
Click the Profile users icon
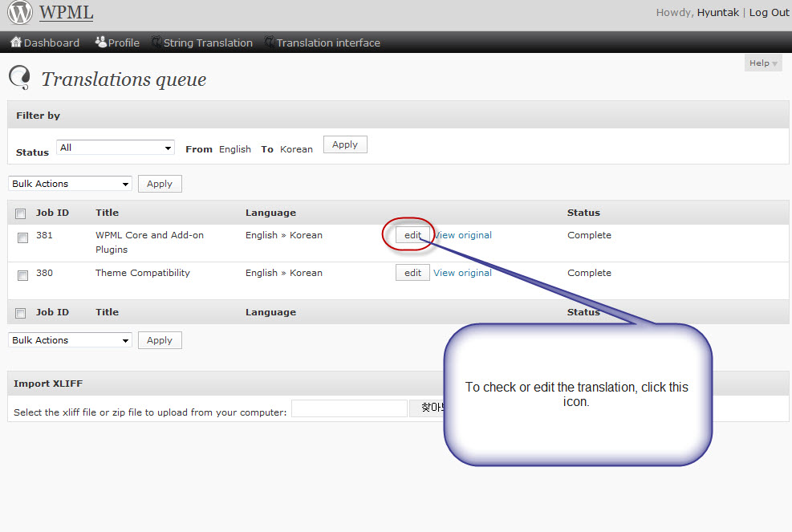tap(100, 42)
